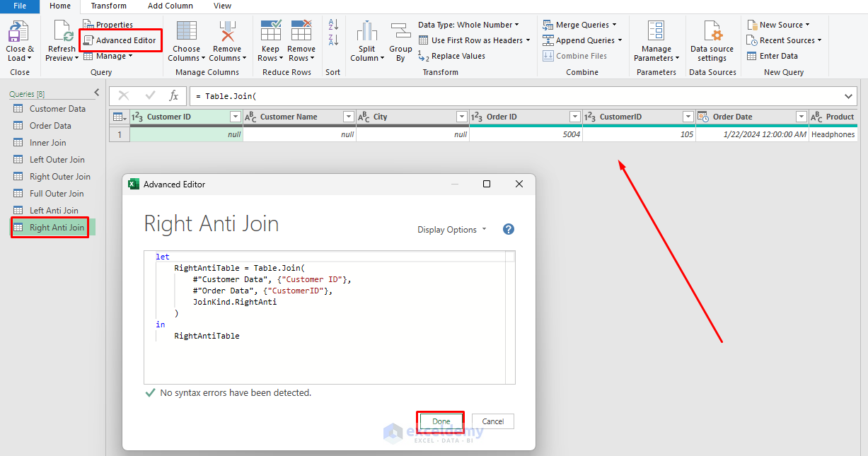This screenshot has width=868, height=456.
Task: Open the Append Queries dropdown
Action: coord(582,40)
